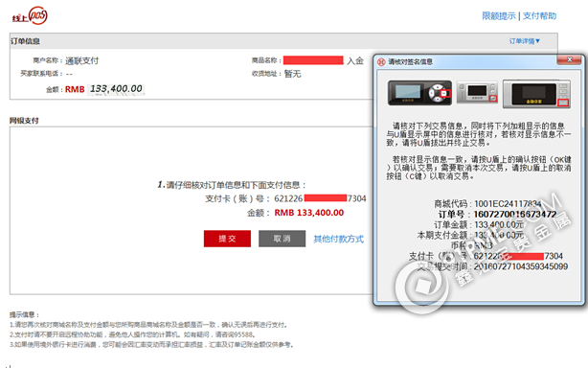Click the product name text 入金
This screenshot has width=588, height=368.
coord(355,60)
